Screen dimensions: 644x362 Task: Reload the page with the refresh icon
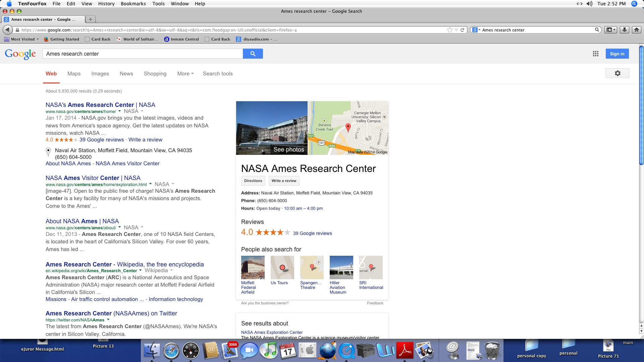462,30
